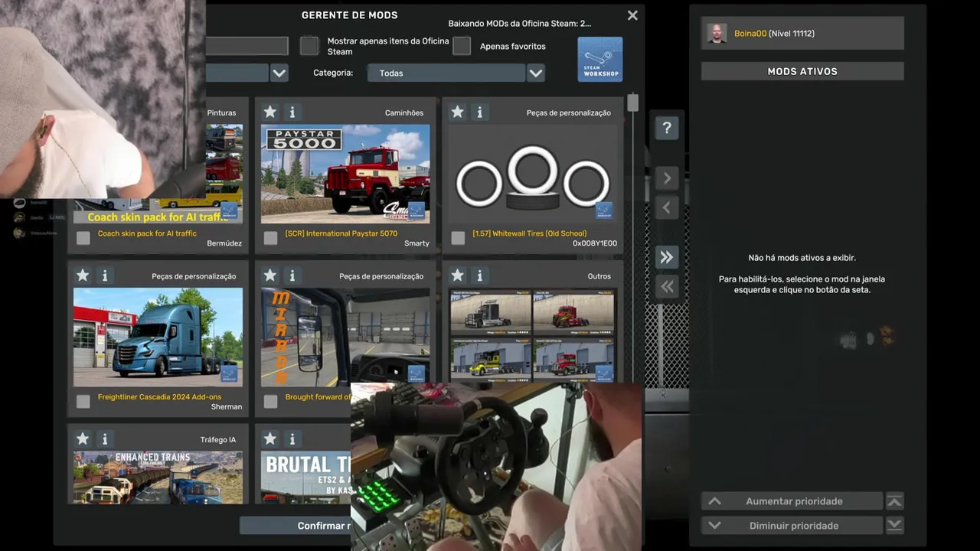The height and width of the screenshot is (551, 980).
Task: Click MODS ATIVOS header
Action: [802, 71]
